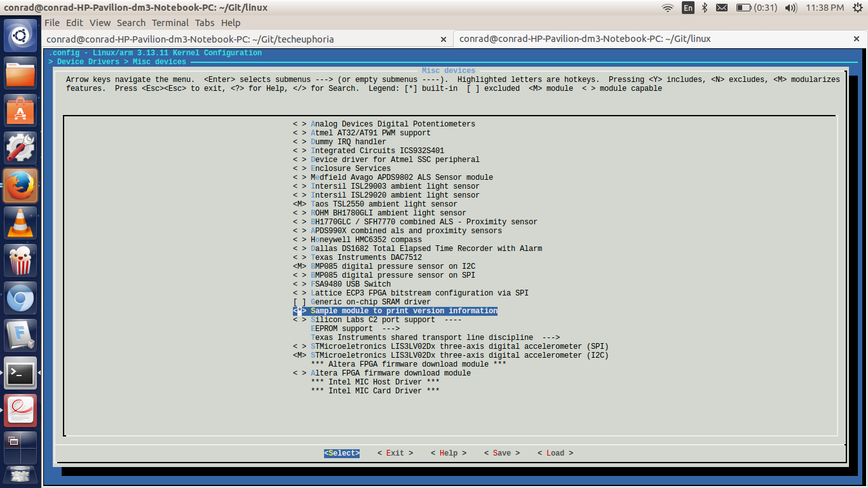
Task: Launch the Chromium browser icon
Action: 20,297
